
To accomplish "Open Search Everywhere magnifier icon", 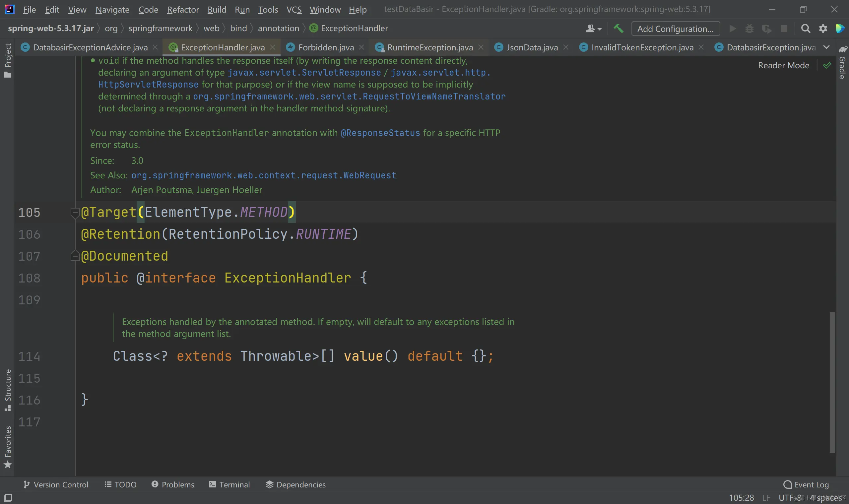I will 805,29.
